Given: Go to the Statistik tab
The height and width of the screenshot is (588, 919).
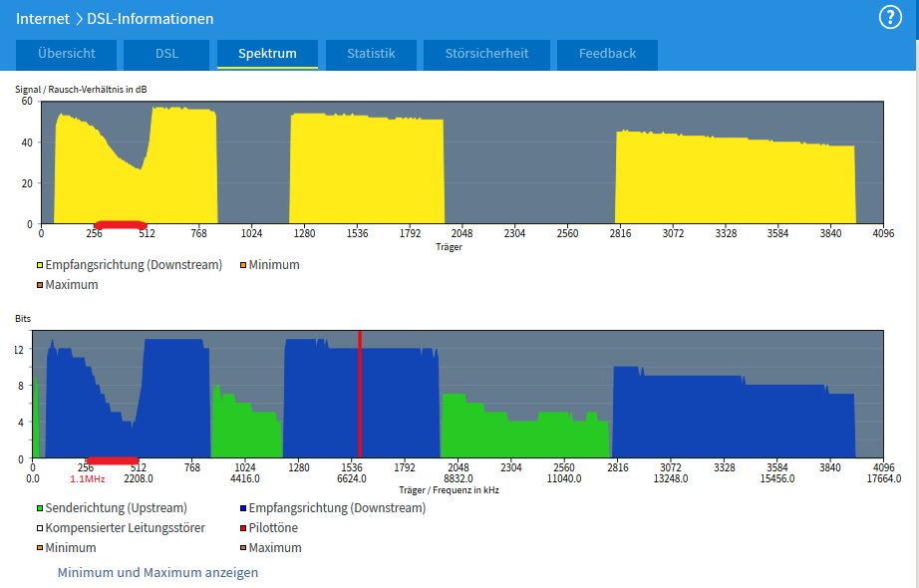Looking at the screenshot, I should pyautogui.click(x=371, y=54).
